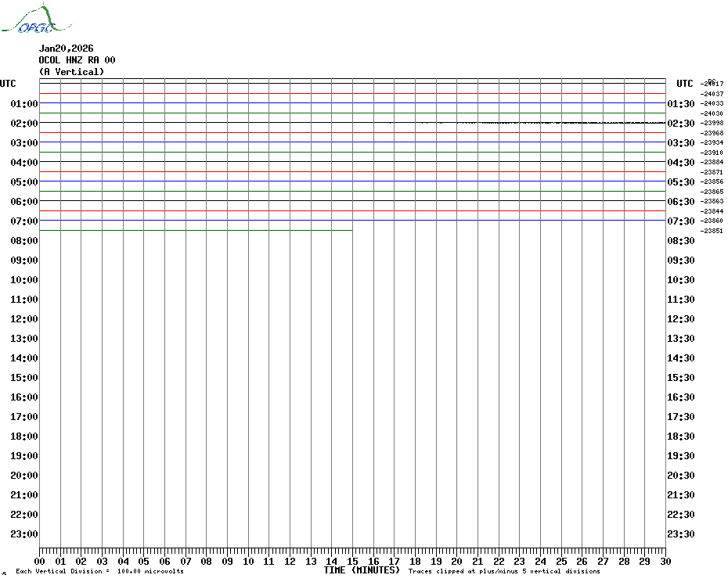The image size is (728, 582).
Task: Select the 02:00 hour label on left axis
Action: tap(24, 124)
